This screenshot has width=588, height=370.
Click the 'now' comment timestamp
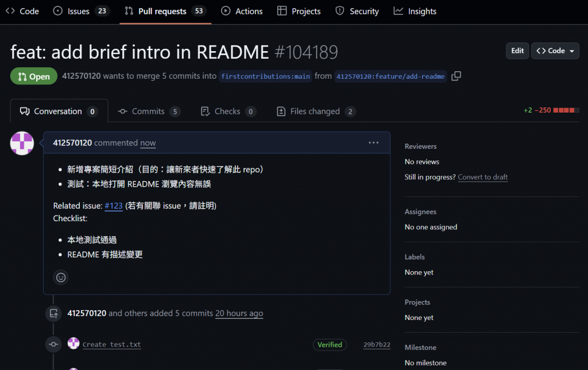point(148,143)
